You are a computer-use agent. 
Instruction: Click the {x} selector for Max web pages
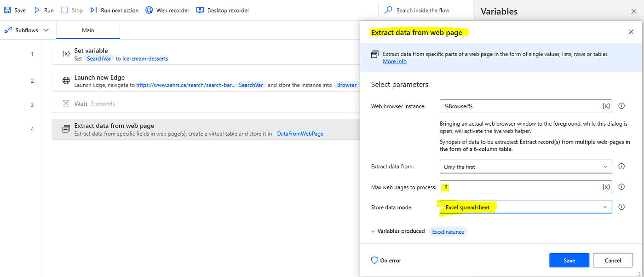point(606,187)
